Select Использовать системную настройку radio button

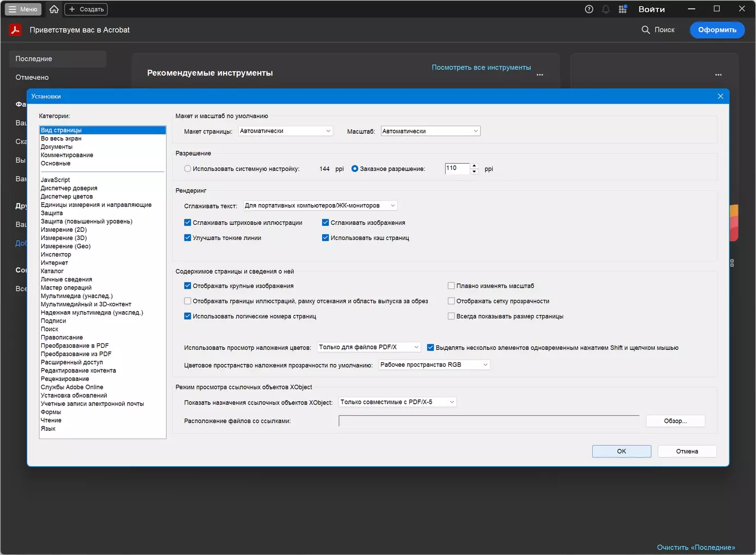click(x=188, y=169)
